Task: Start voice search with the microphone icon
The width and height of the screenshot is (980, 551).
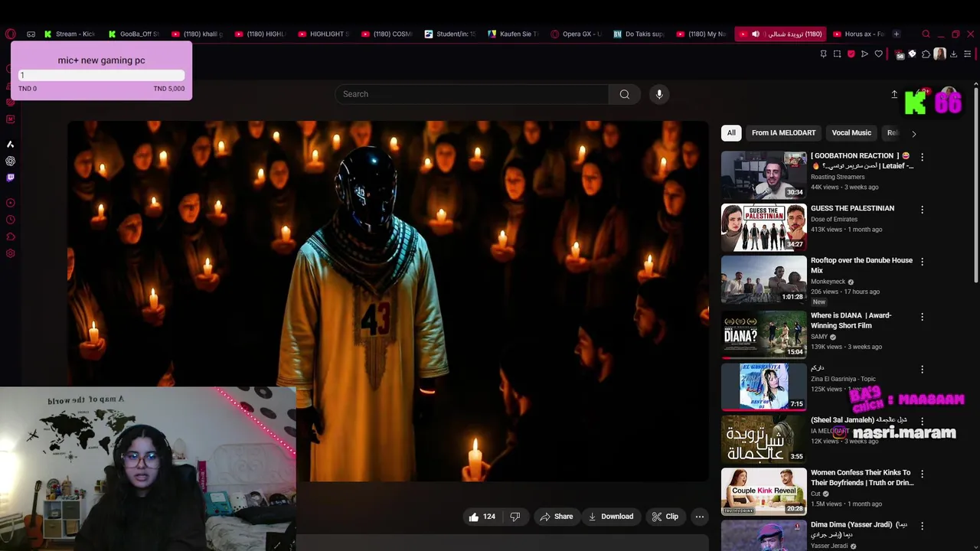Action: pyautogui.click(x=659, y=94)
